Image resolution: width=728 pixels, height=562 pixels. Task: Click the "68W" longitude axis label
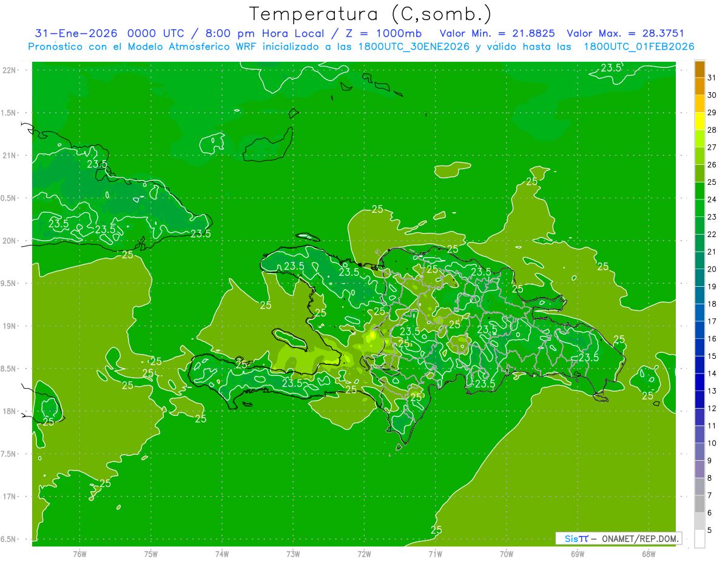(649, 554)
